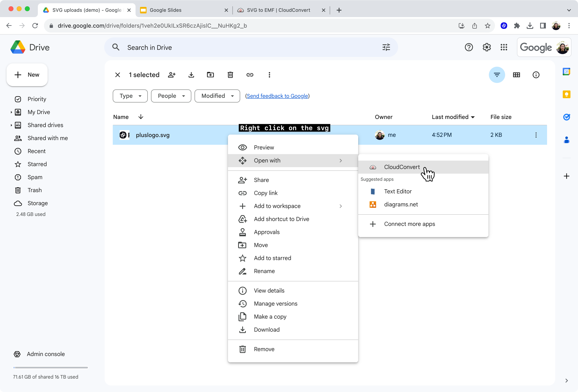Open Recent in the sidebar
578x392 pixels.
(37, 151)
